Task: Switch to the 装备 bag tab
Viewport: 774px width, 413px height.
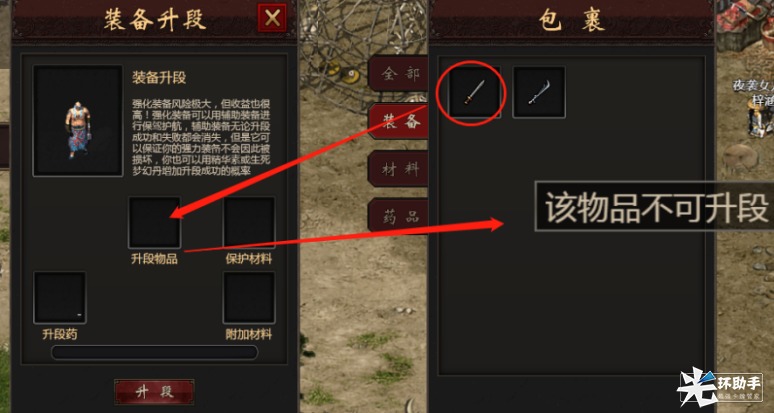Action: coord(398,121)
